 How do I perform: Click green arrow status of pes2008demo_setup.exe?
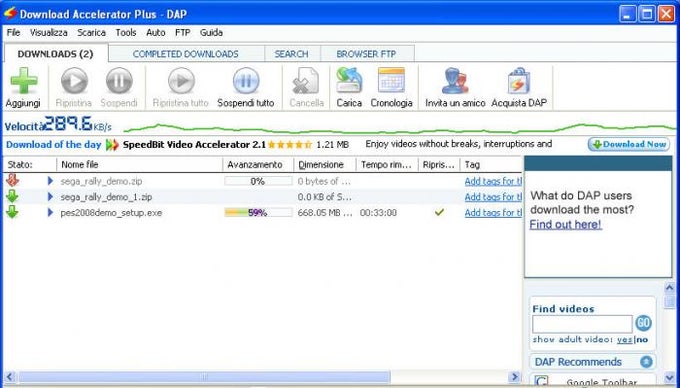pos(13,212)
